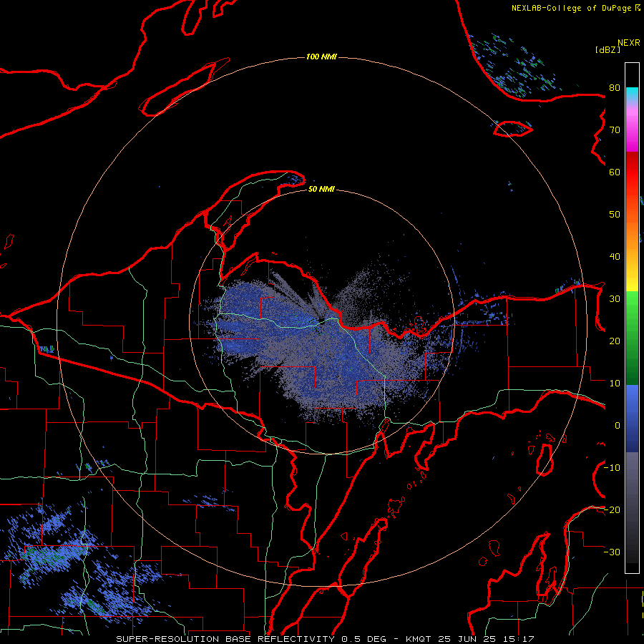644x644 pixels.
Task: Click the 100 NMI range ring label
Action: (x=321, y=57)
